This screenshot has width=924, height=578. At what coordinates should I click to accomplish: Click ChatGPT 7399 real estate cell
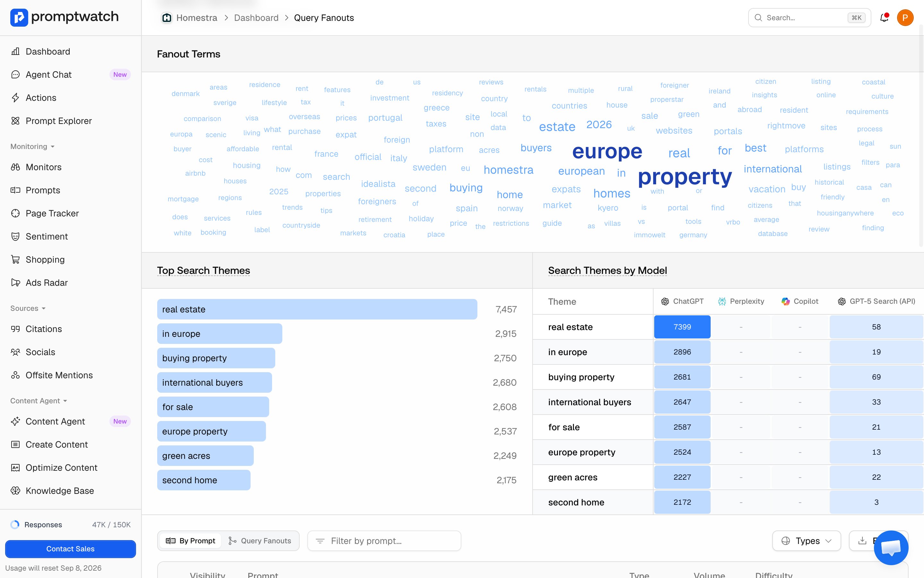682,327
